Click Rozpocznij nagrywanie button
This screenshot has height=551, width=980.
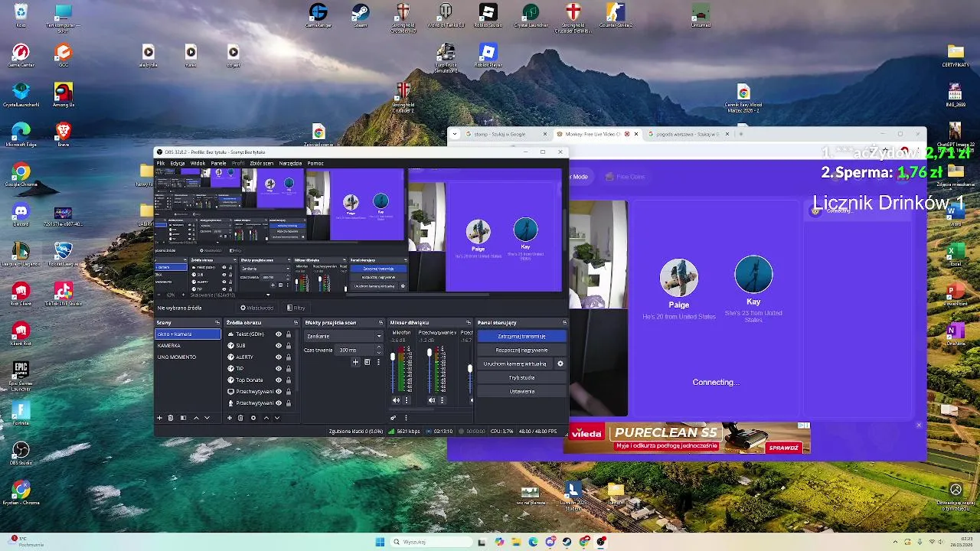[521, 350]
